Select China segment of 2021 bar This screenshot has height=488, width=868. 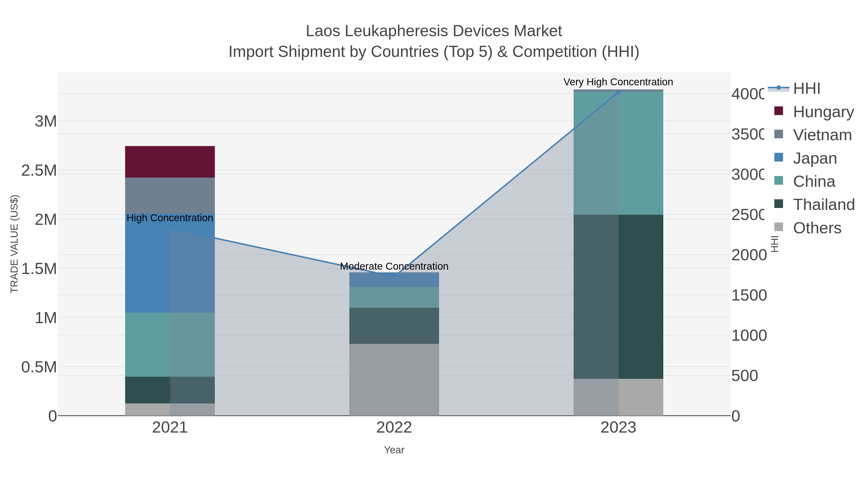coord(170,345)
